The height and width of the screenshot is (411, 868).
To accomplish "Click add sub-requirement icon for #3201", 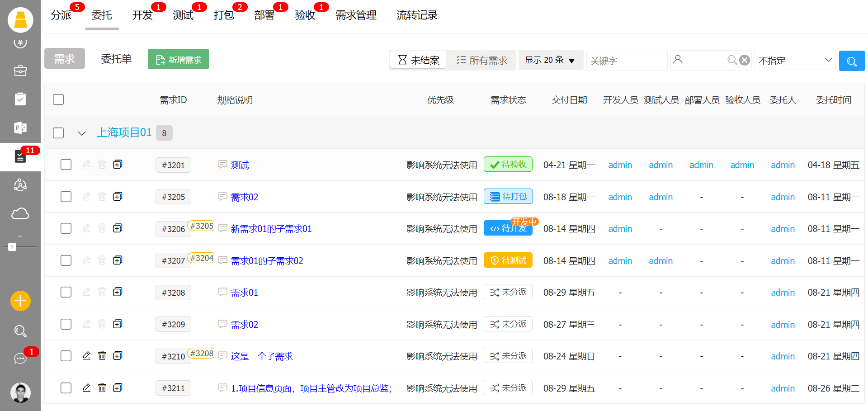I will pyautogui.click(x=118, y=165).
